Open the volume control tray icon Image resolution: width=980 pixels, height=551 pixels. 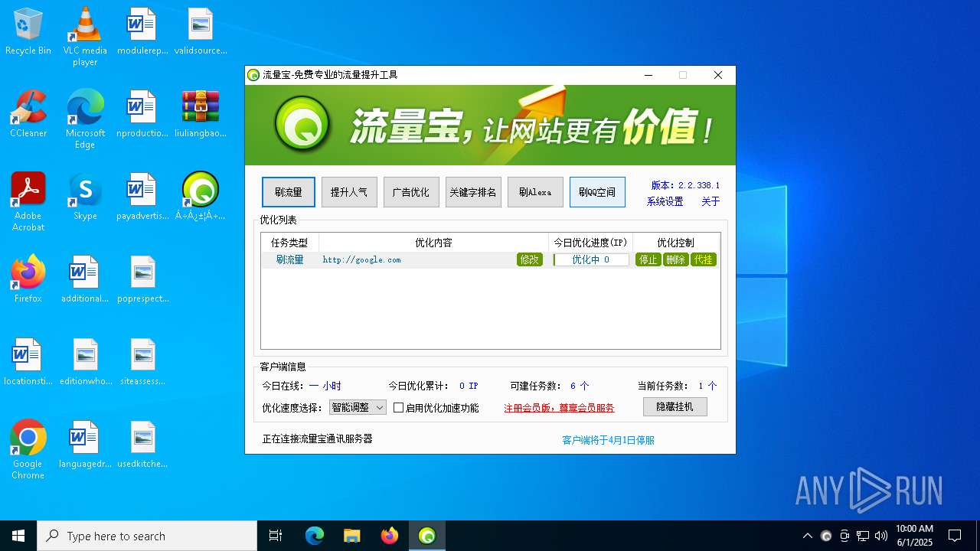[x=881, y=536]
